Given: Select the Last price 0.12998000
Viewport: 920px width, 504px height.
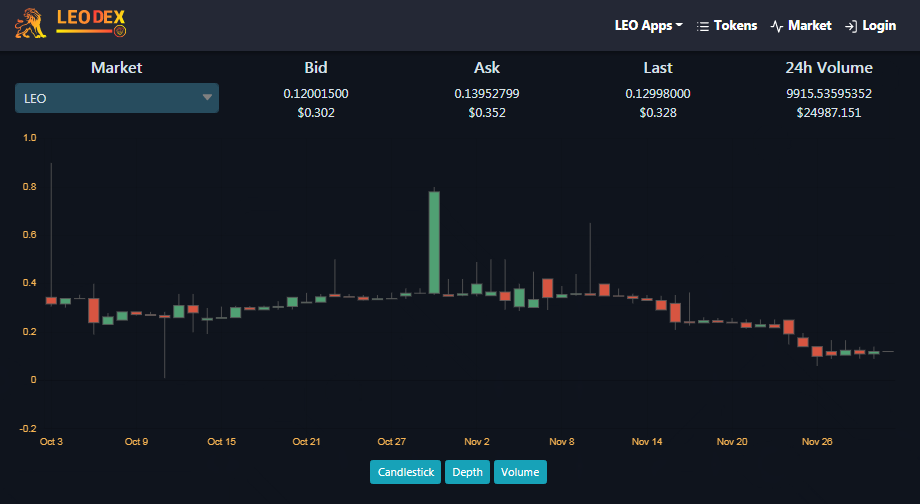Looking at the screenshot, I should (x=658, y=93).
